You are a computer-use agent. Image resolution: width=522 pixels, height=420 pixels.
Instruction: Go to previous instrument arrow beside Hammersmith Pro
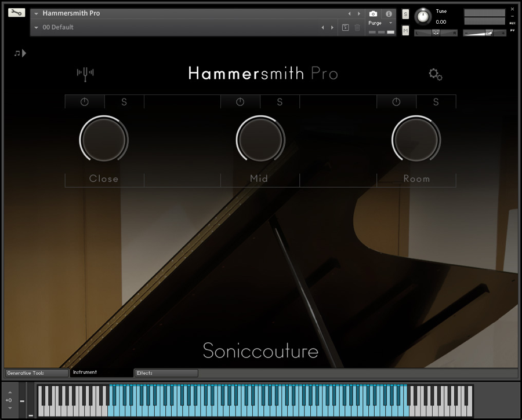click(x=349, y=14)
